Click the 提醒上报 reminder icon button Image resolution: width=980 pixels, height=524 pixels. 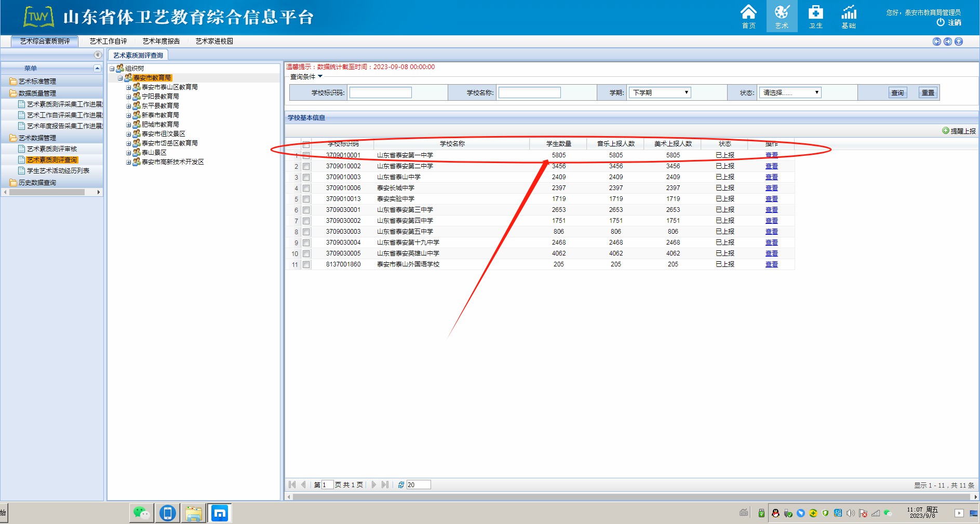point(946,131)
